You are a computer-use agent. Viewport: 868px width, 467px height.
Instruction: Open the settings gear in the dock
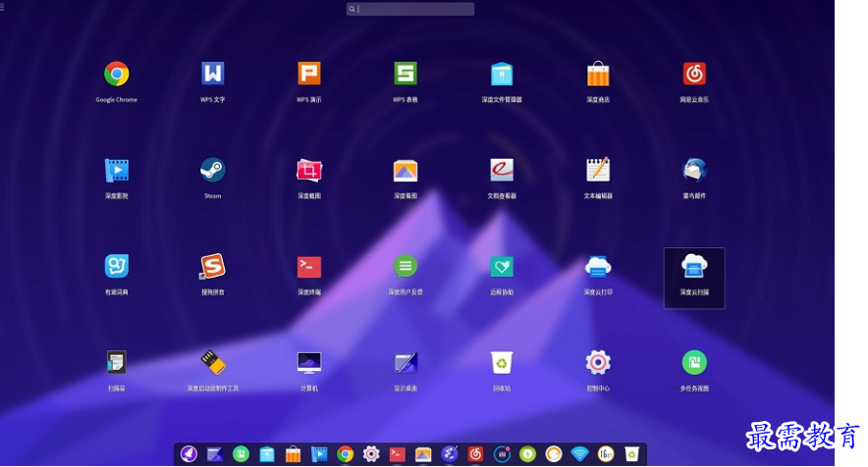pyautogui.click(x=371, y=454)
